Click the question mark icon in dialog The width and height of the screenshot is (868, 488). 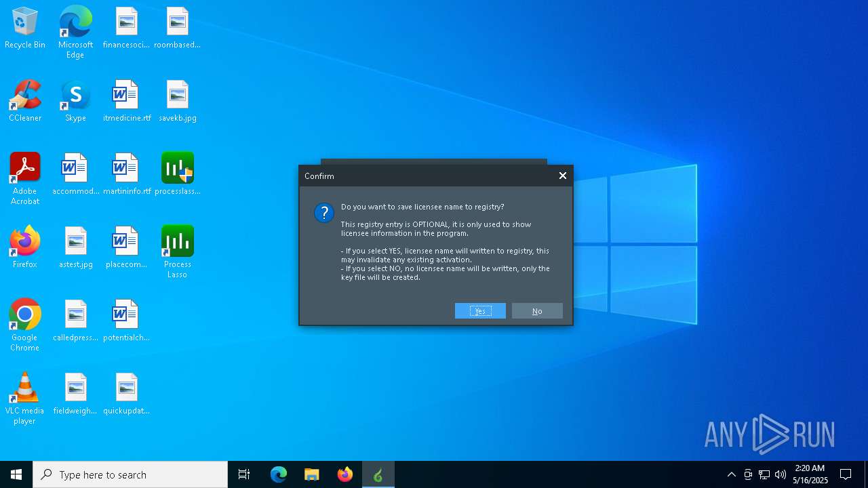(x=324, y=213)
